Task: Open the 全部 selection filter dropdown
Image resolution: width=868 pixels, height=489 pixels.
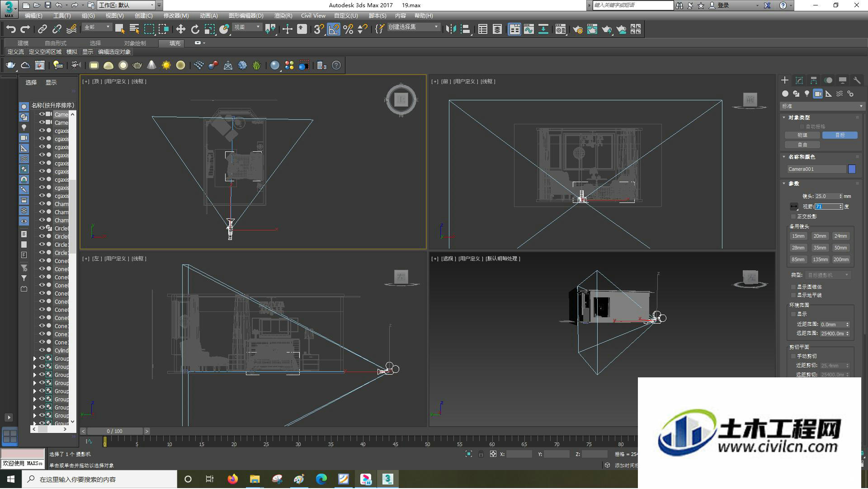Action: (x=97, y=27)
